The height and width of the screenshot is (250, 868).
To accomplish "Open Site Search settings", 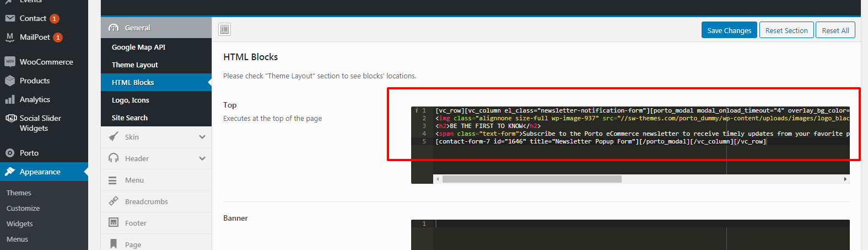I will click(156, 118).
